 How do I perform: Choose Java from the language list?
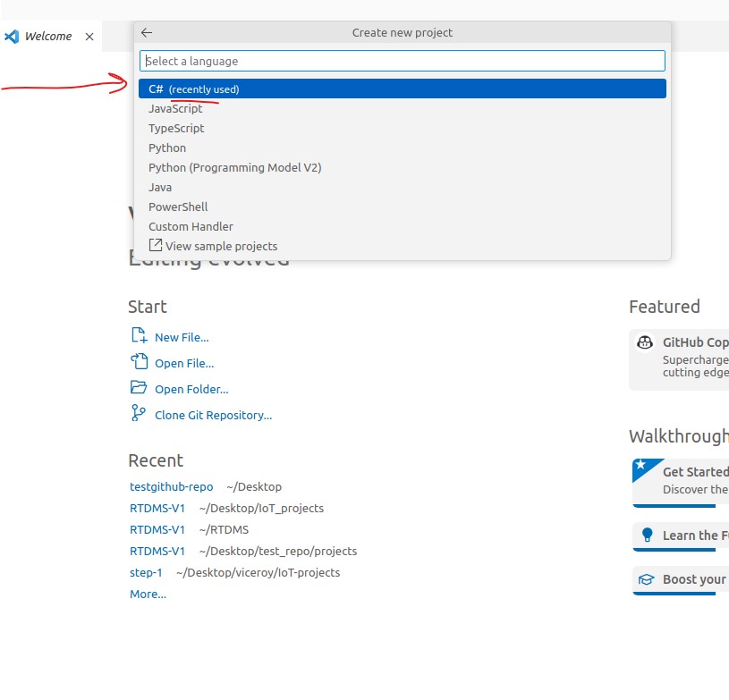[403, 188]
